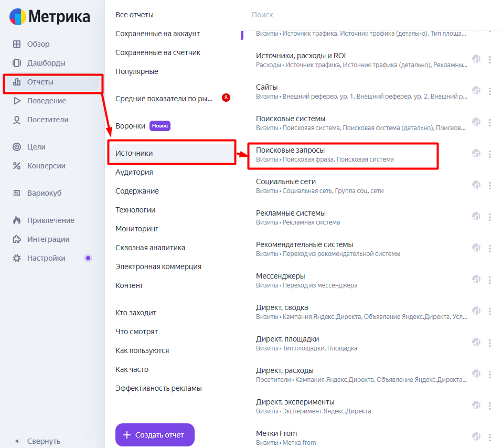Click the Дашборды icon in the sidebar

(17, 63)
